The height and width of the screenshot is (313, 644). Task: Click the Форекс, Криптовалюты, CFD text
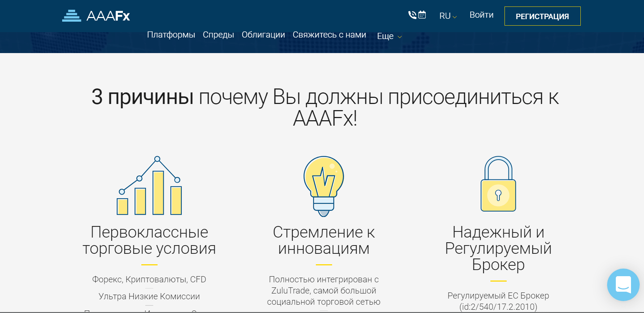[x=149, y=279]
